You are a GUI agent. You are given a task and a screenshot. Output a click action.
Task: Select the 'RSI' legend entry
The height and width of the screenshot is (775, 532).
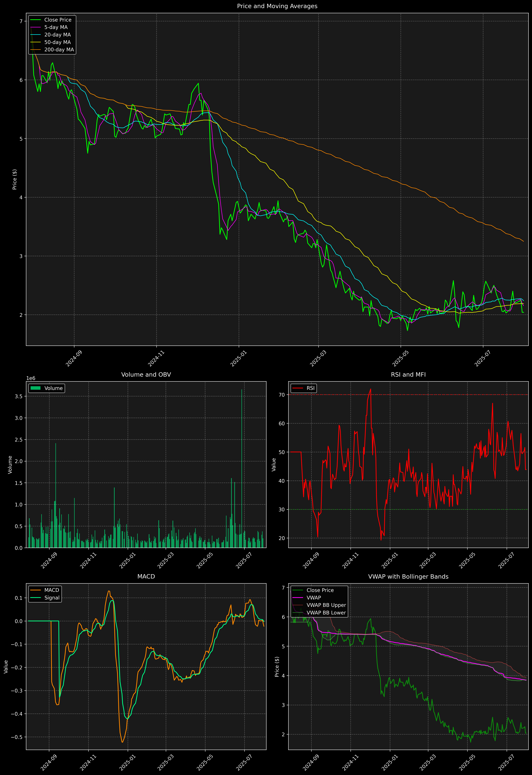pos(310,388)
